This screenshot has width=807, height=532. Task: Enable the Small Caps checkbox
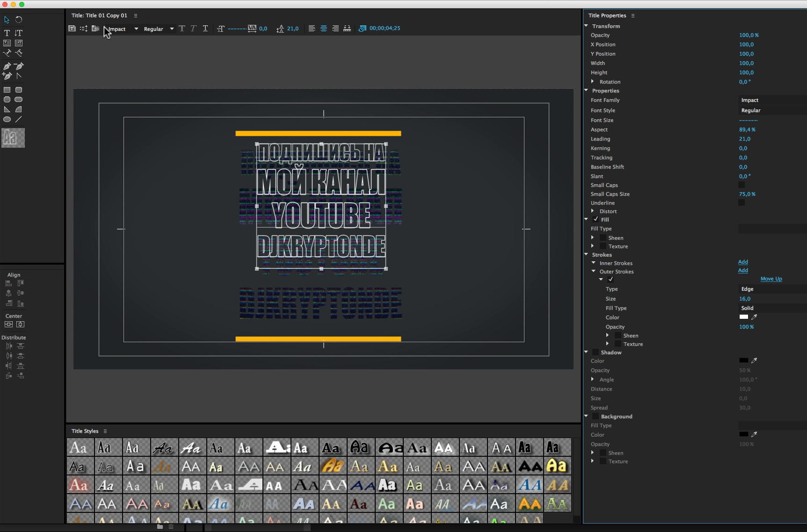[742, 185]
